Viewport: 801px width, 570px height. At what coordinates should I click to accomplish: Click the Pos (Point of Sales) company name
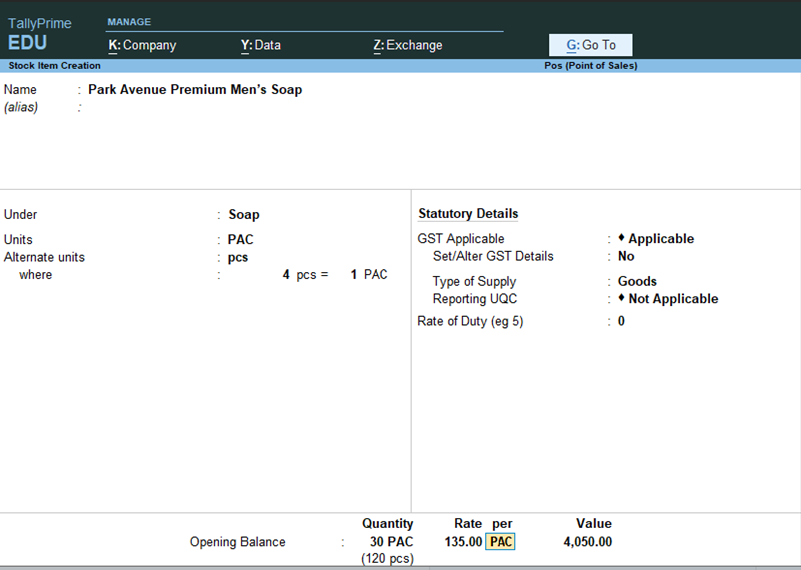coord(591,65)
